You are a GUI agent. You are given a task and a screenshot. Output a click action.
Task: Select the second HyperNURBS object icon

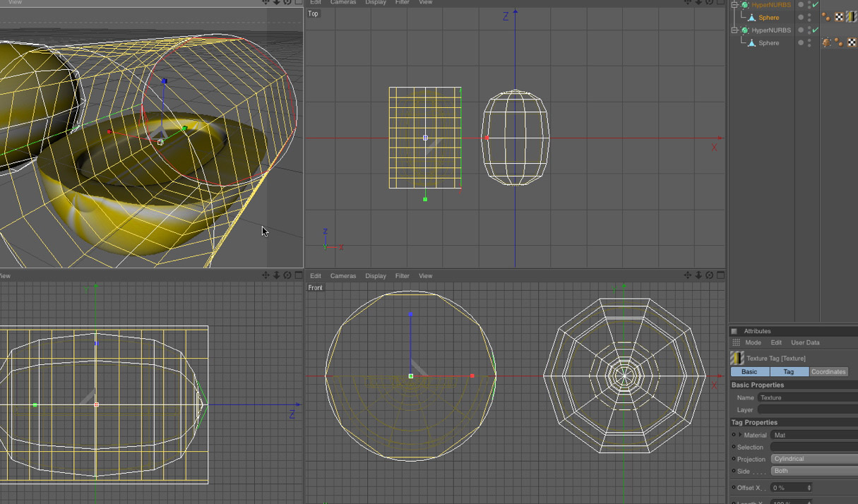pyautogui.click(x=745, y=30)
